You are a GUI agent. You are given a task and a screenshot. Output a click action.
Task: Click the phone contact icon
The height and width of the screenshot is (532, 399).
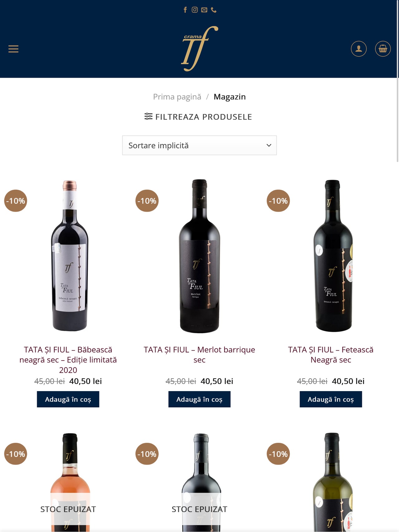(214, 10)
